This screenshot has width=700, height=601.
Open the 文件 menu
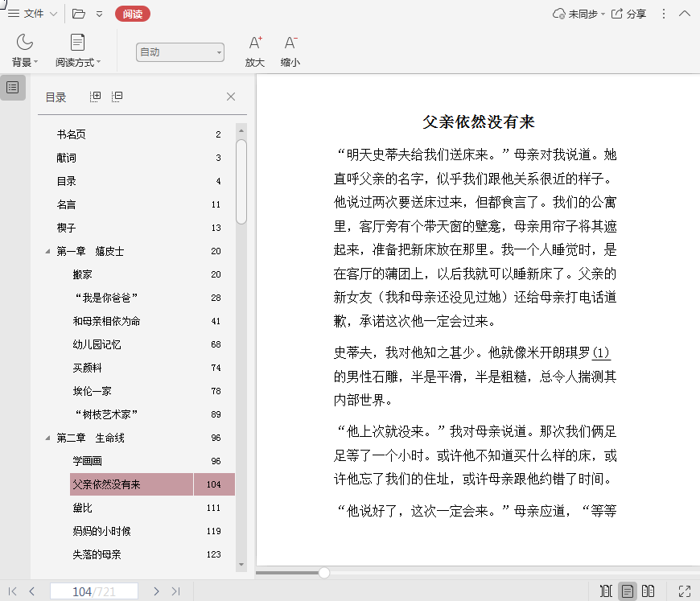(33, 14)
